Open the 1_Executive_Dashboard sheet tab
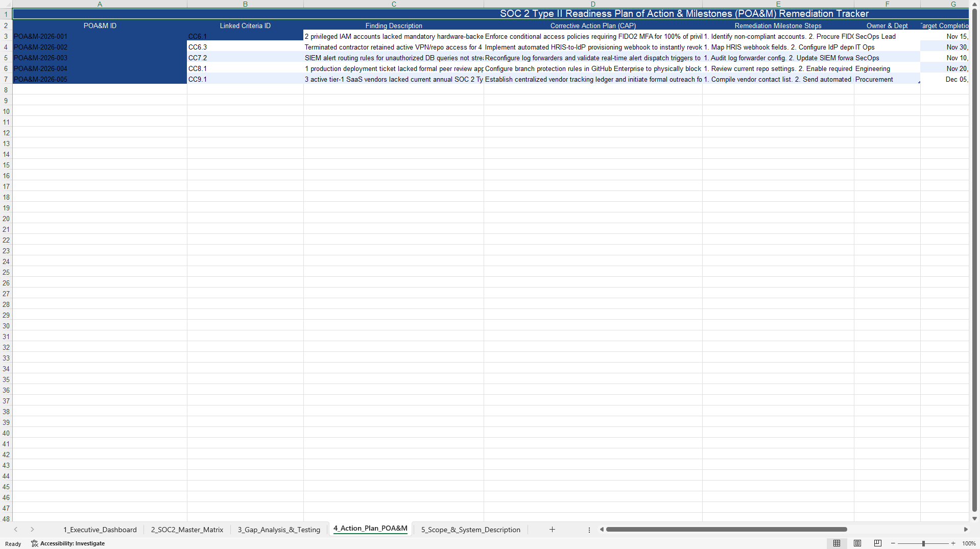The image size is (980, 549). pos(100,530)
